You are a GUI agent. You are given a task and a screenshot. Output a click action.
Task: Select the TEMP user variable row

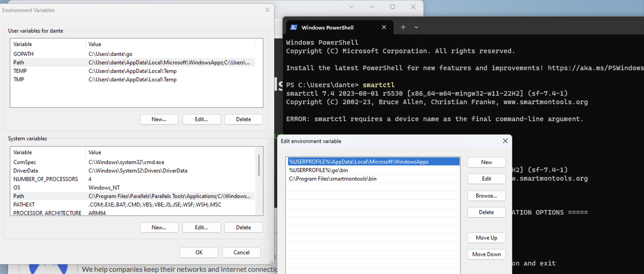tap(134, 71)
